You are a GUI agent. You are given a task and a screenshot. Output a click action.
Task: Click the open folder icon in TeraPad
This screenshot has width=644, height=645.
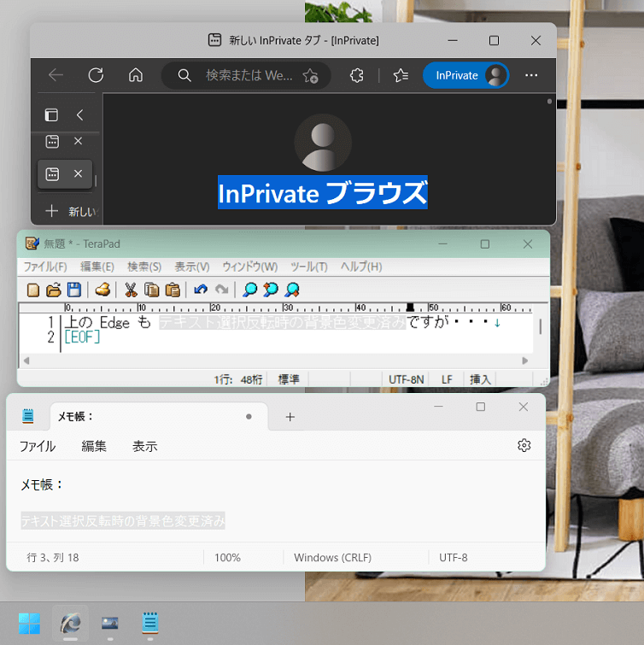[x=54, y=290]
